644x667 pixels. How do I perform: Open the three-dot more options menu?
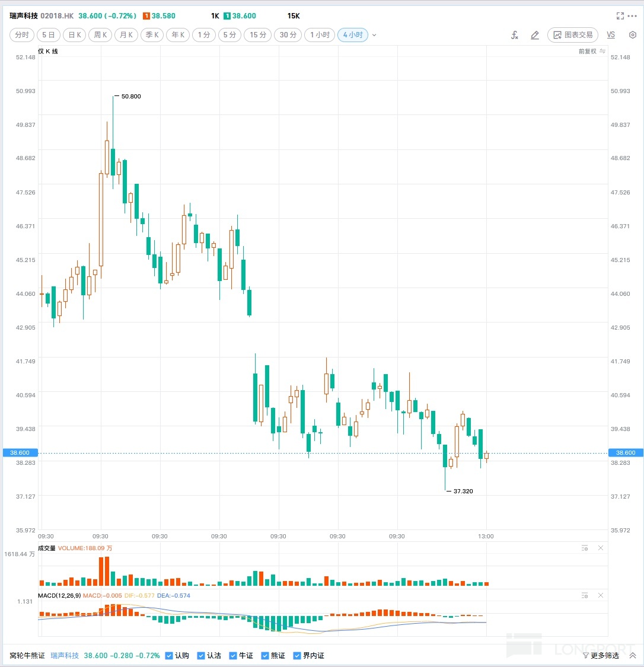[632, 16]
